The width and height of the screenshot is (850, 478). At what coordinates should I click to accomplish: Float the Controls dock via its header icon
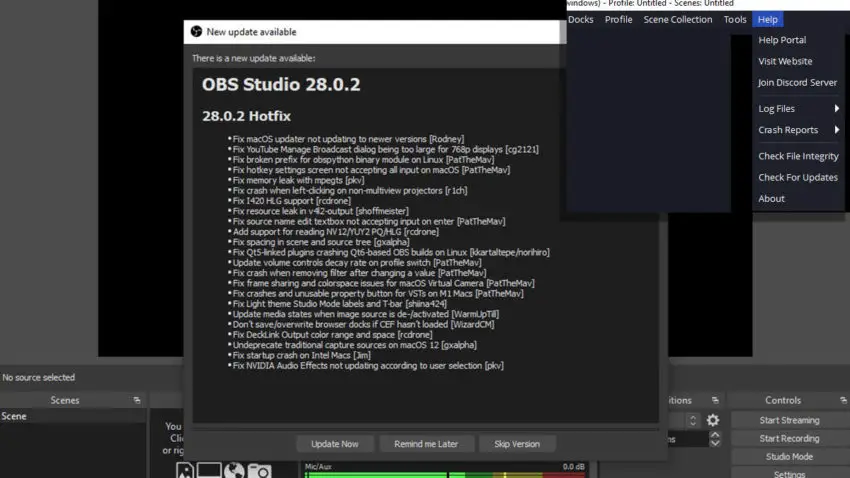click(843, 401)
